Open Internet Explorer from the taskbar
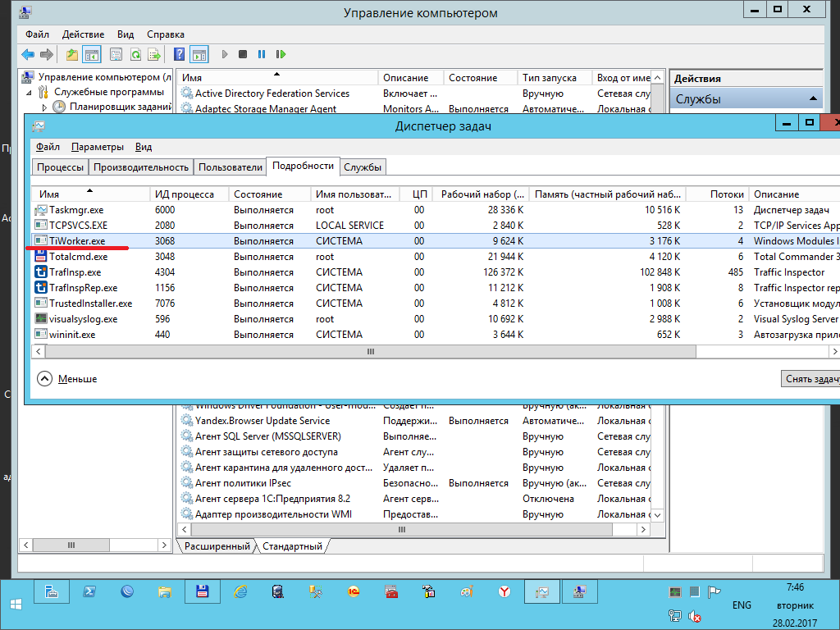 (x=240, y=592)
